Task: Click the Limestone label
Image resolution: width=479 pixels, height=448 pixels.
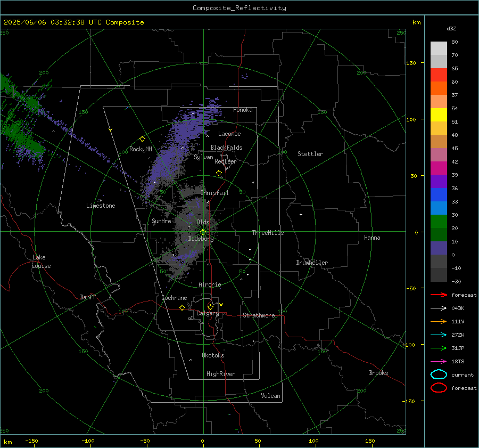Action: click(101, 206)
